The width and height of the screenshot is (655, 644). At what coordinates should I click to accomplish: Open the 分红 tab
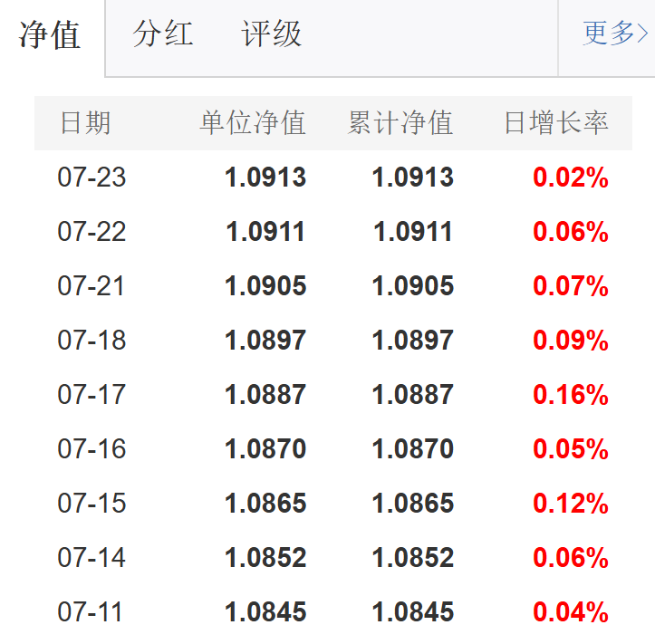tap(163, 34)
